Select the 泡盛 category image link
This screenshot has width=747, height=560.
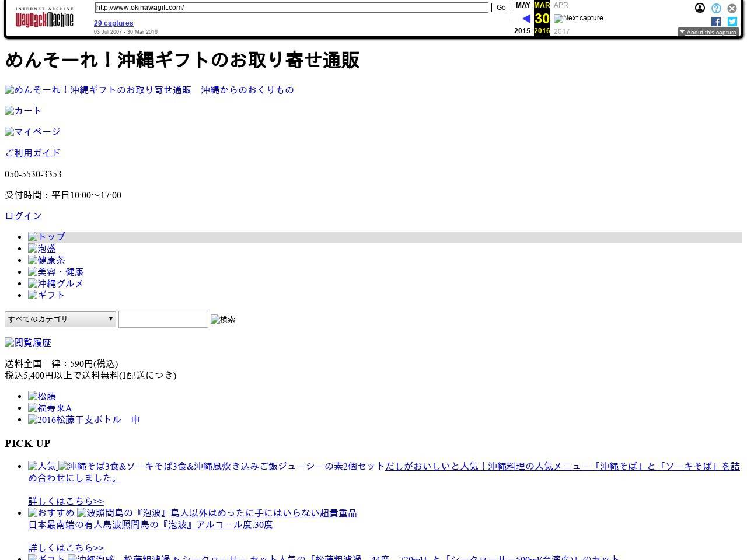point(41,249)
